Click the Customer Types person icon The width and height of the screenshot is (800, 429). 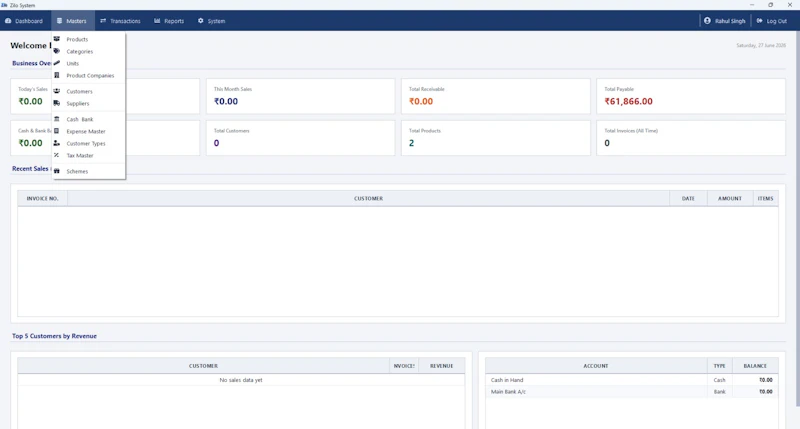[57, 143]
